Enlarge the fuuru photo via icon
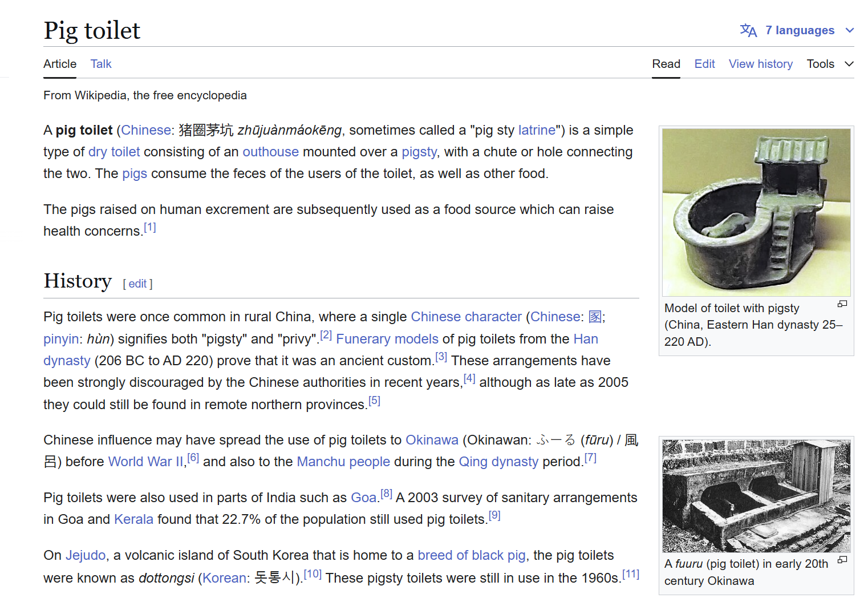 (x=842, y=560)
